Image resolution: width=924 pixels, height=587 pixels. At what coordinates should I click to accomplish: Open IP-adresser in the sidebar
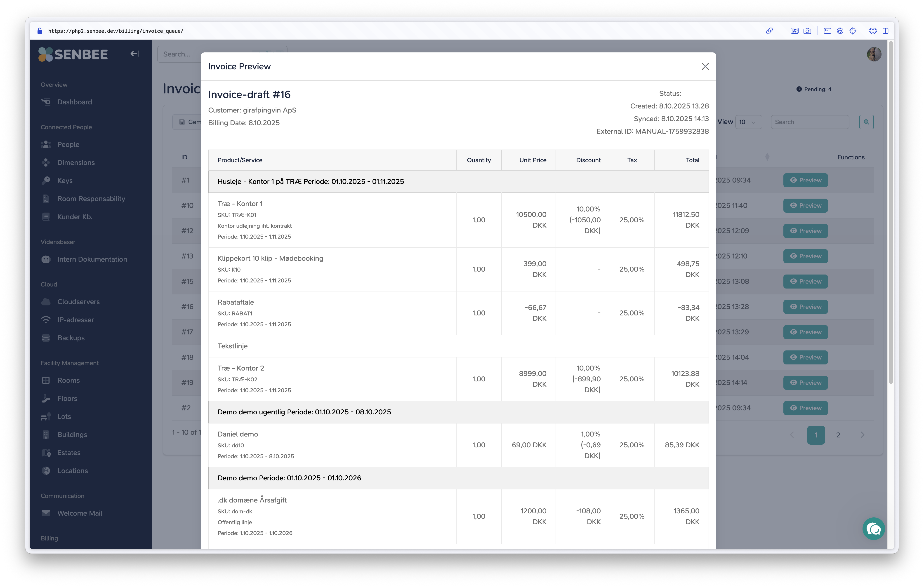75,320
